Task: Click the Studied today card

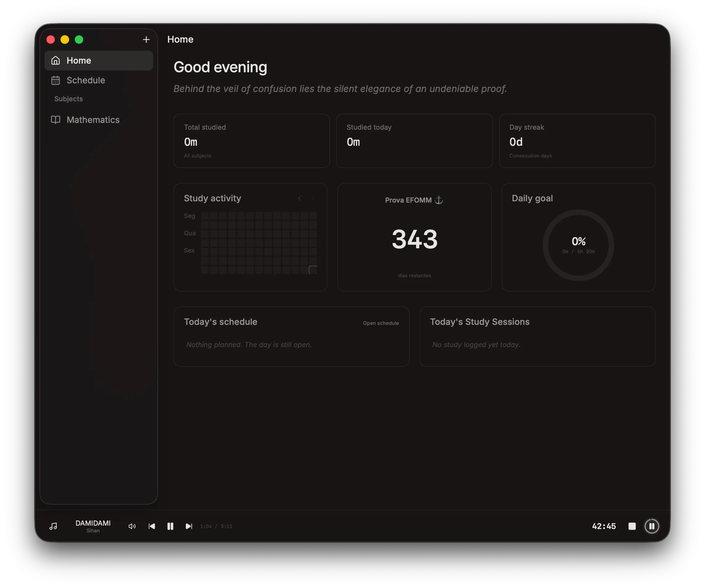Action: tap(414, 141)
